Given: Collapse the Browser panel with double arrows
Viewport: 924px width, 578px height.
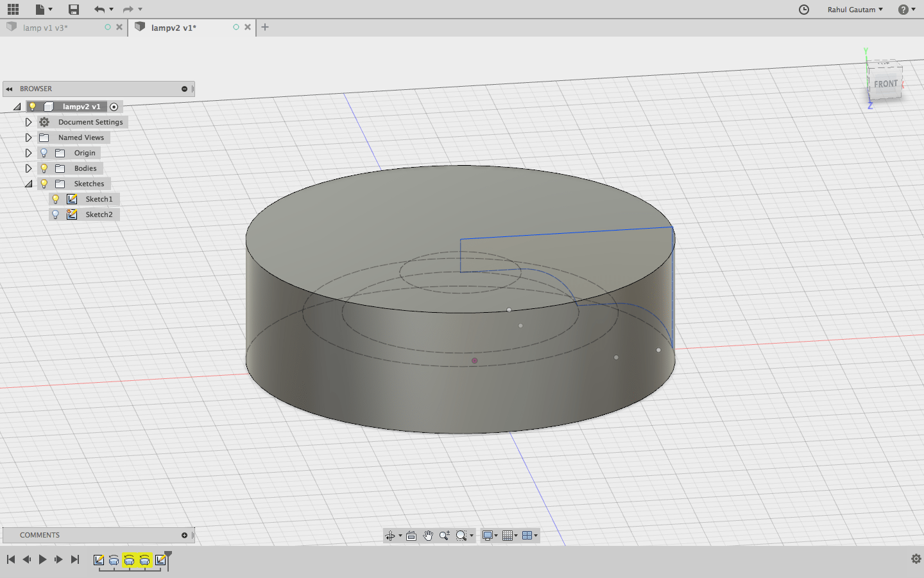Looking at the screenshot, I should tap(10, 89).
